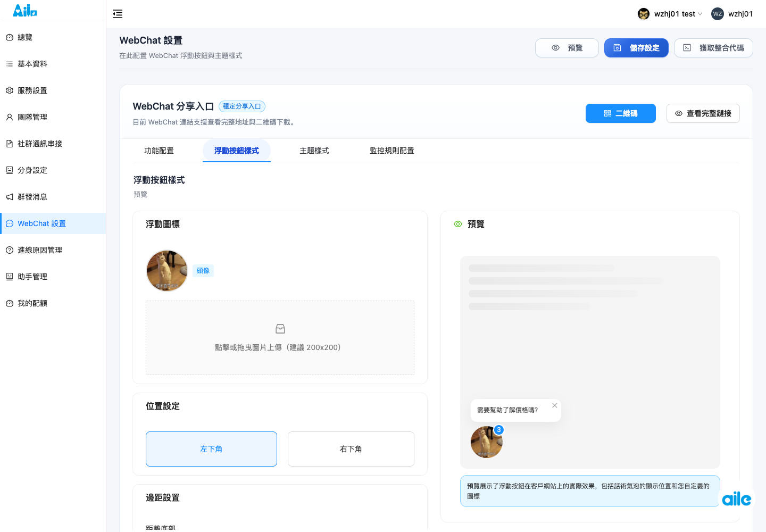Click the Aile logo in the sidebar

[25, 10]
